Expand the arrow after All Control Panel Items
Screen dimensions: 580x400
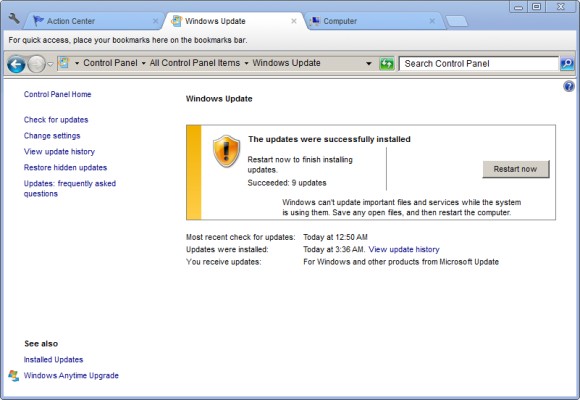coord(246,63)
